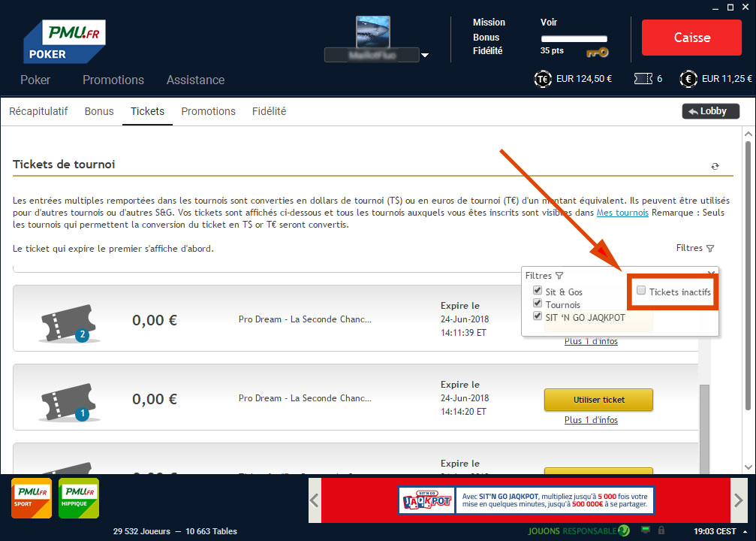Enable the Tickets inactifs checkbox
756x541 pixels.
641,290
